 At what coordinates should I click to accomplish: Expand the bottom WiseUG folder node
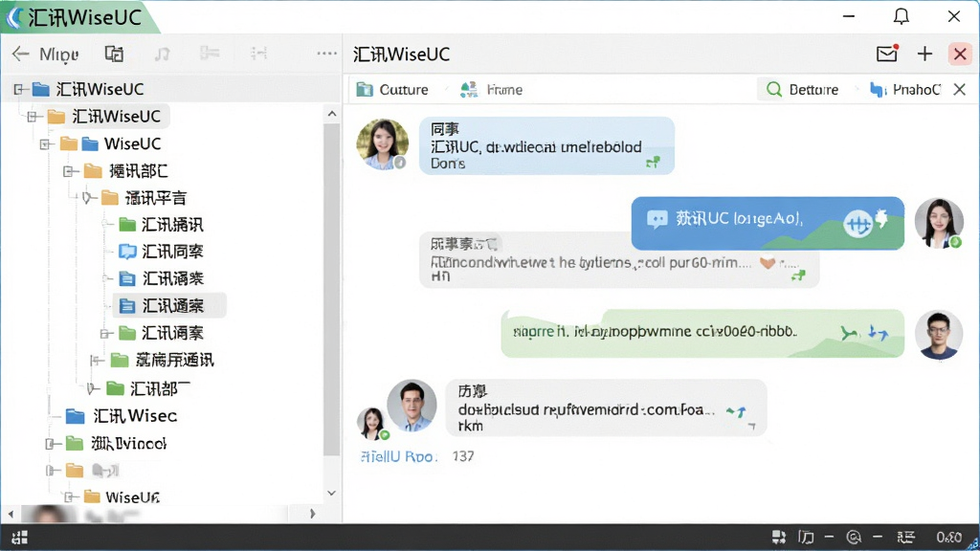[71, 497]
